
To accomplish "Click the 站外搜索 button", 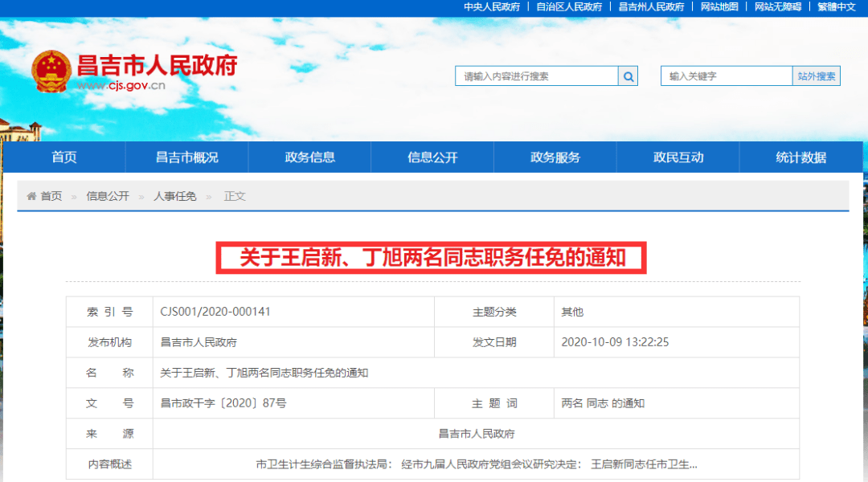I will point(817,76).
